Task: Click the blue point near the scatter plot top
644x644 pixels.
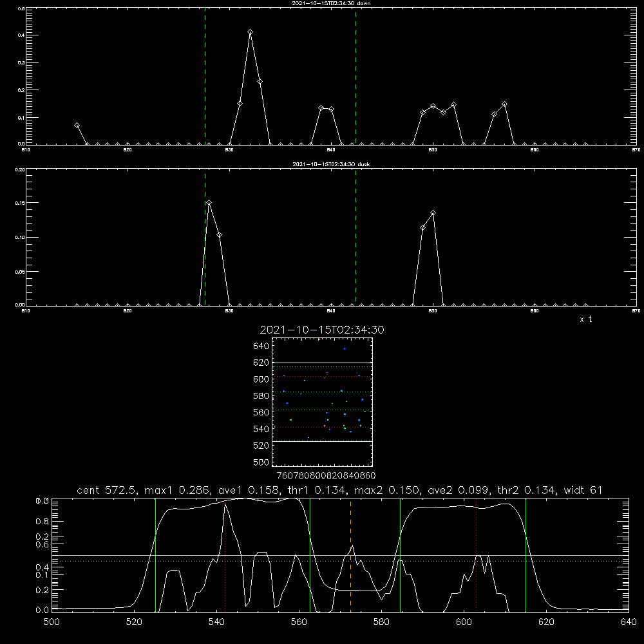Action: point(345,348)
